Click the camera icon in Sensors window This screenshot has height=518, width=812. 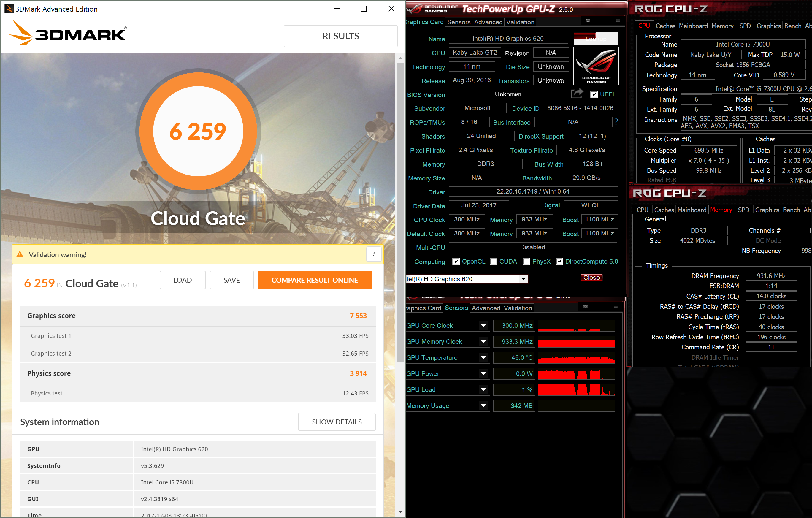coord(585,307)
